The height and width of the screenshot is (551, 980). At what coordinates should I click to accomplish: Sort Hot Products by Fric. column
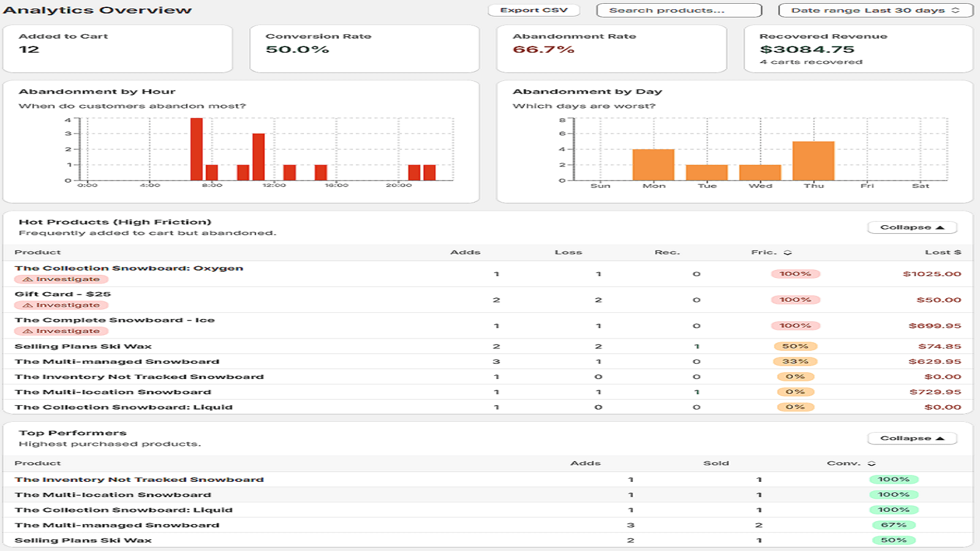(771, 252)
